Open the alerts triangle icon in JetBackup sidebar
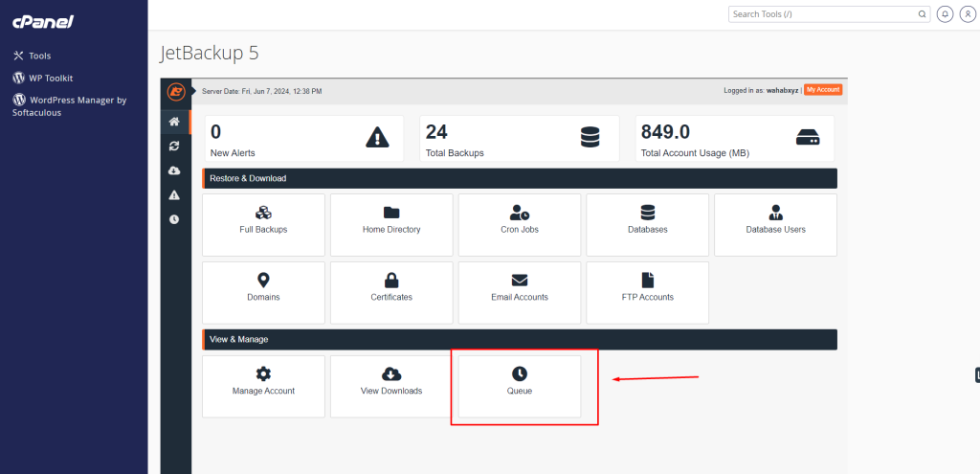980x474 pixels. coord(174,194)
